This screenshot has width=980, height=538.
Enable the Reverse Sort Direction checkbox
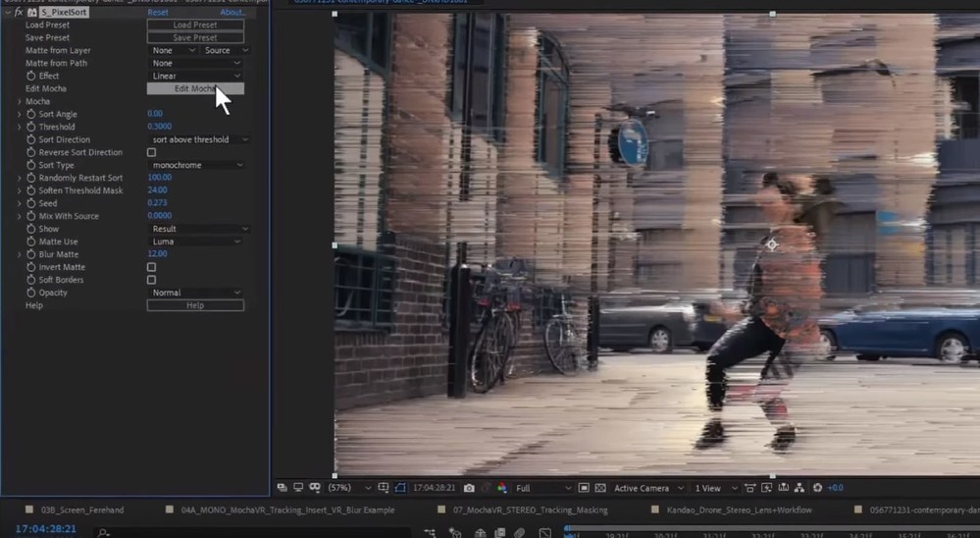point(151,152)
